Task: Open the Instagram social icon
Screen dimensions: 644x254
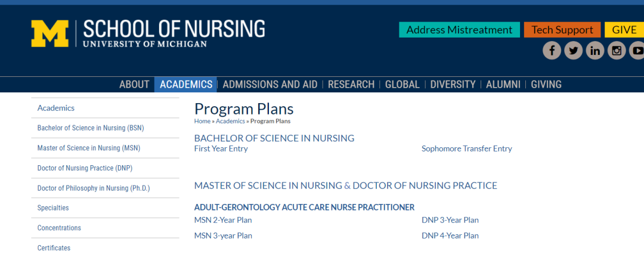Action: pos(617,51)
